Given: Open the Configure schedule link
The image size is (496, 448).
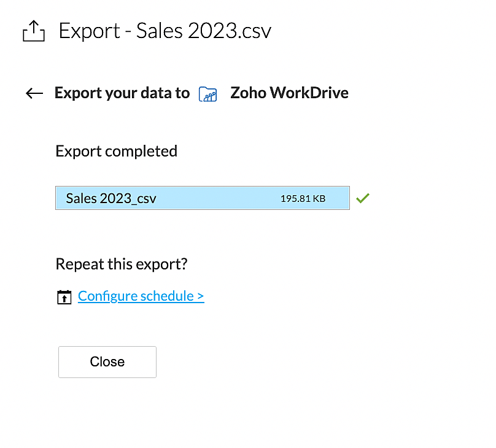Looking at the screenshot, I should [141, 296].
